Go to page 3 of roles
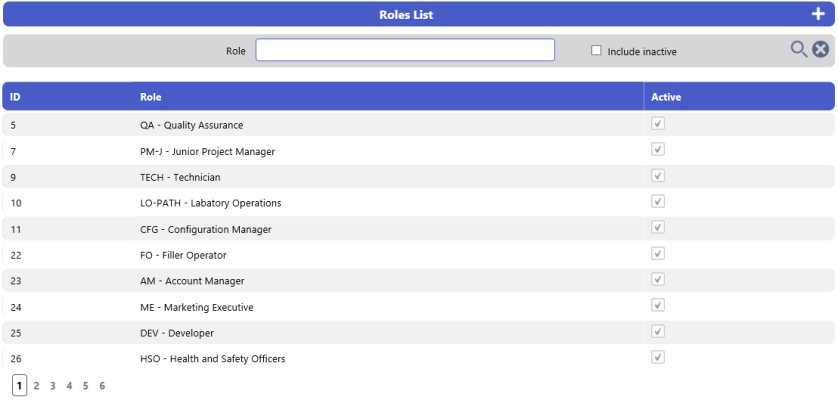 click(53, 386)
